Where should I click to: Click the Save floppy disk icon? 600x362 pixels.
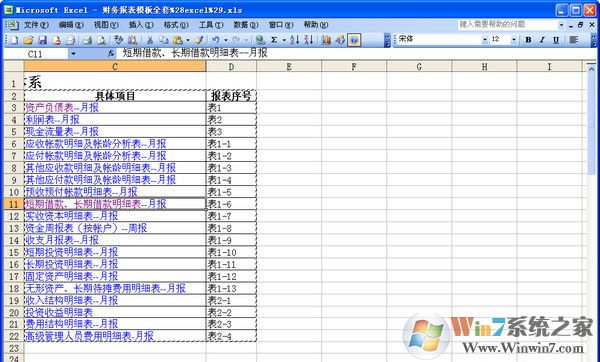(42, 40)
